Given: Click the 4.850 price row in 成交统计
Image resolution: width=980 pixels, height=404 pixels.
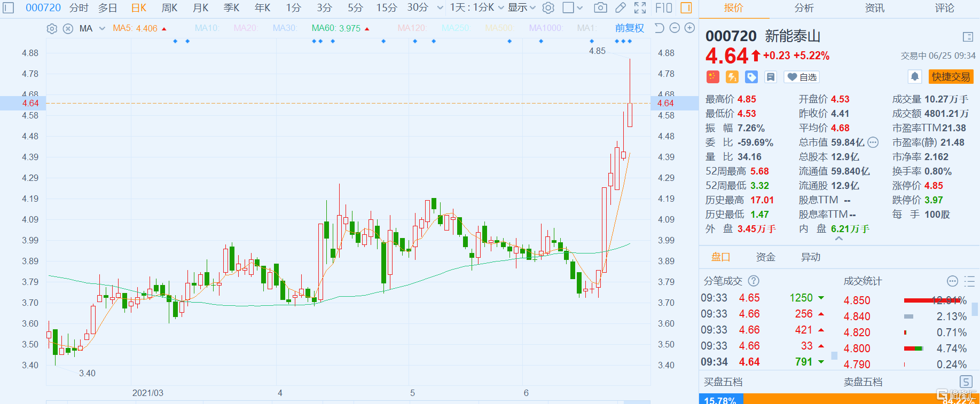Looking at the screenshot, I should click(x=905, y=300).
